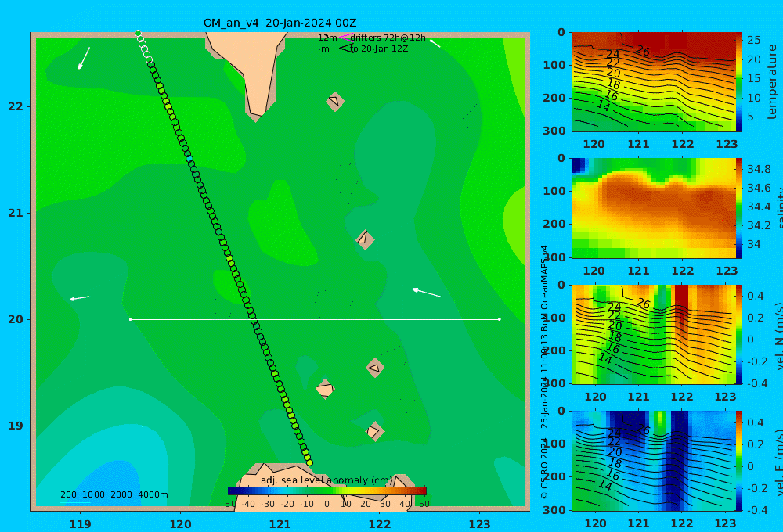
Task: Click latitude tick 22 on the main map
Action: (x=16, y=106)
